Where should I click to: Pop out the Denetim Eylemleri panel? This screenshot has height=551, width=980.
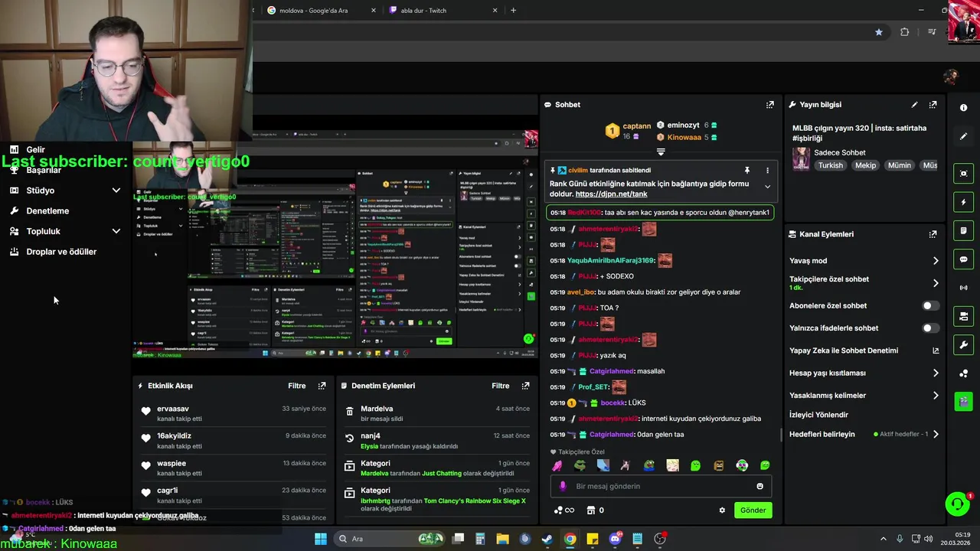pyautogui.click(x=525, y=386)
